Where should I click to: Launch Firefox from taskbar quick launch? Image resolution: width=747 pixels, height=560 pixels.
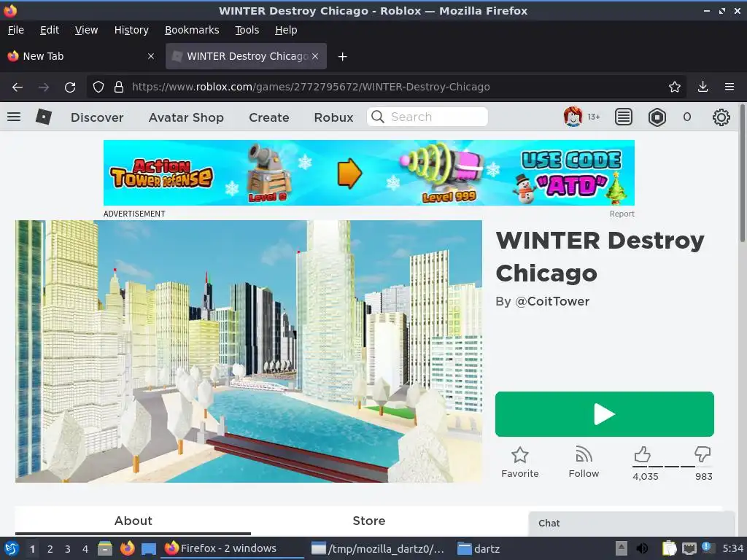[x=127, y=548]
